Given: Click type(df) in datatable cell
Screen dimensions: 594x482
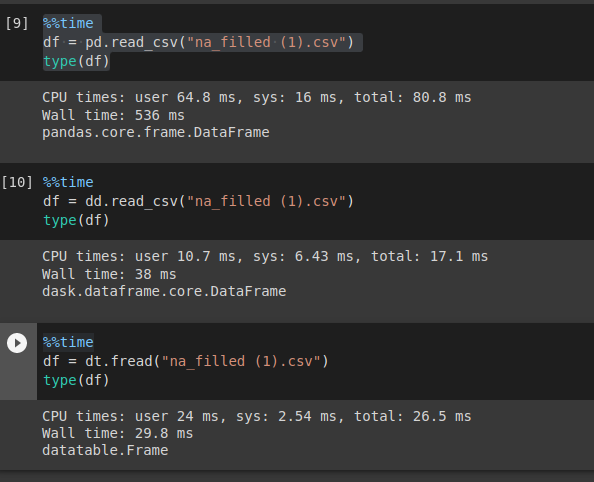Looking at the screenshot, I should pos(76,380).
